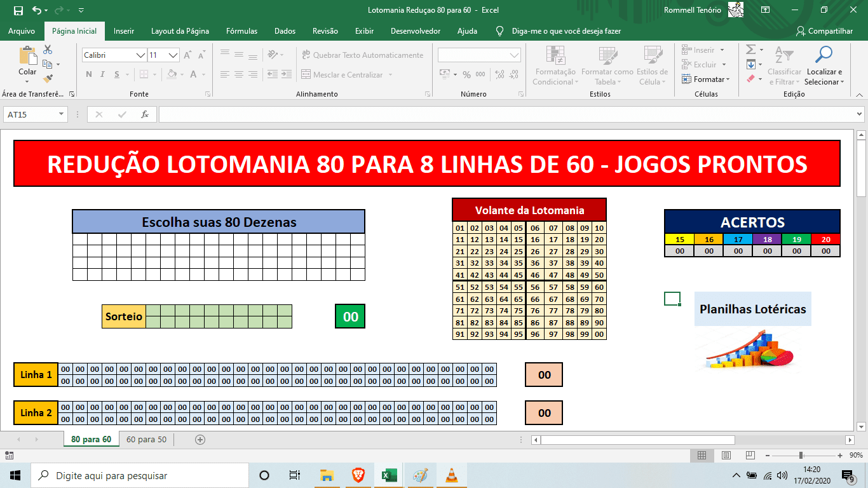Image resolution: width=868 pixels, height=488 pixels.
Task: Switch to Layout da Página tab
Action: pyautogui.click(x=180, y=30)
